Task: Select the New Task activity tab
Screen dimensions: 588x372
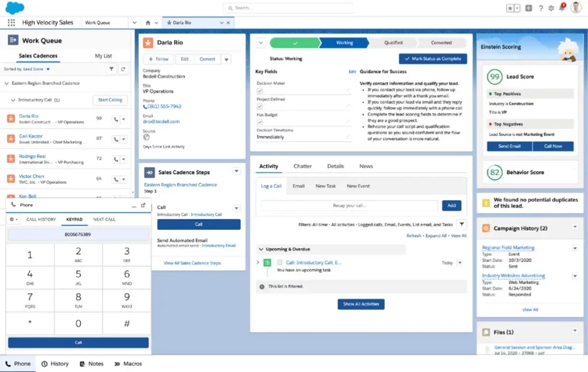Action: click(x=326, y=186)
